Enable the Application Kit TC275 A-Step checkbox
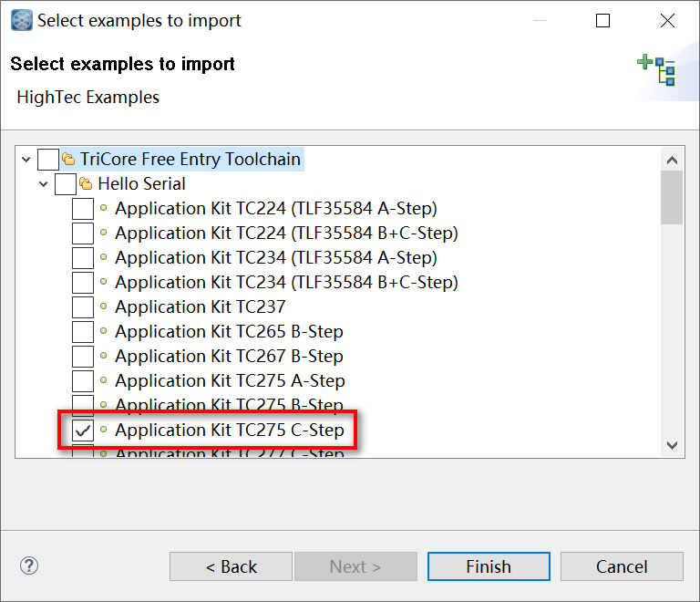 (83, 380)
